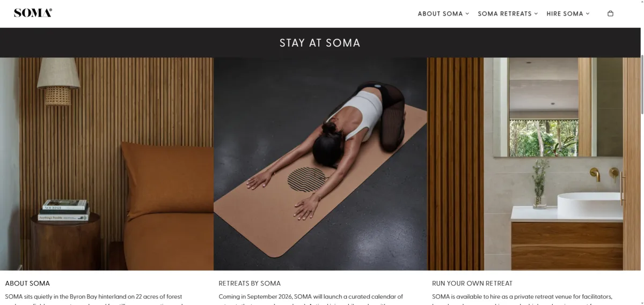644x305 pixels.
Task: Open the shopping bag cart icon
Action: [x=610, y=13]
